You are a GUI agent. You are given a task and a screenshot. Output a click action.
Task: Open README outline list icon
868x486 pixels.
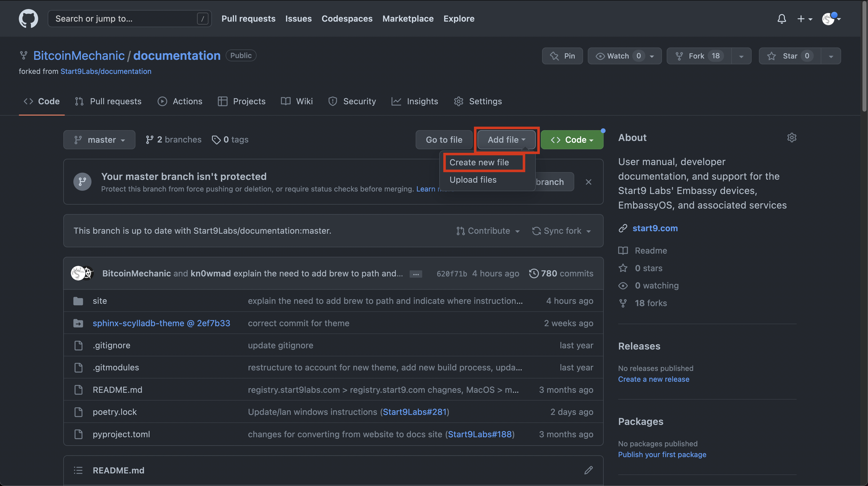78,470
